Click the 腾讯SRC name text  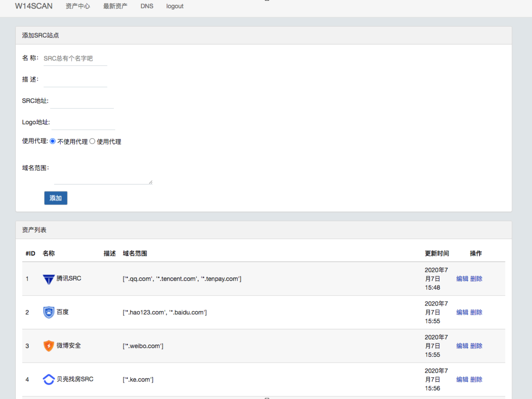click(69, 278)
